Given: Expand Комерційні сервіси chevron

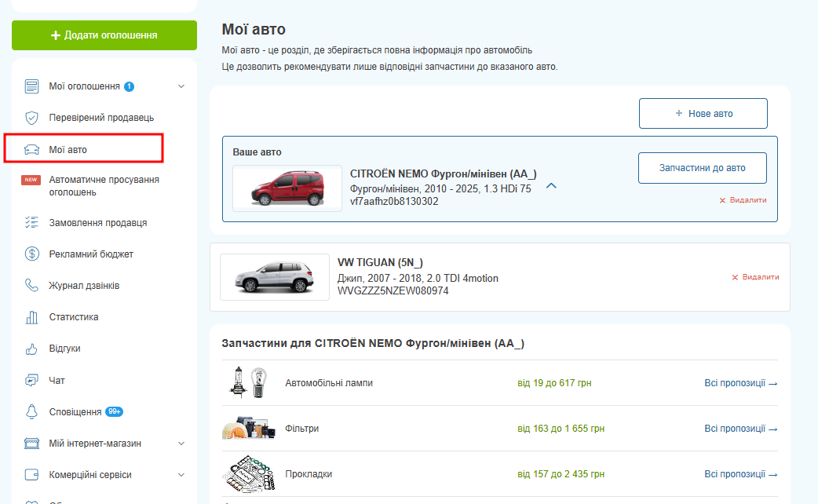Looking at the screenshot, I should (181, 475).
